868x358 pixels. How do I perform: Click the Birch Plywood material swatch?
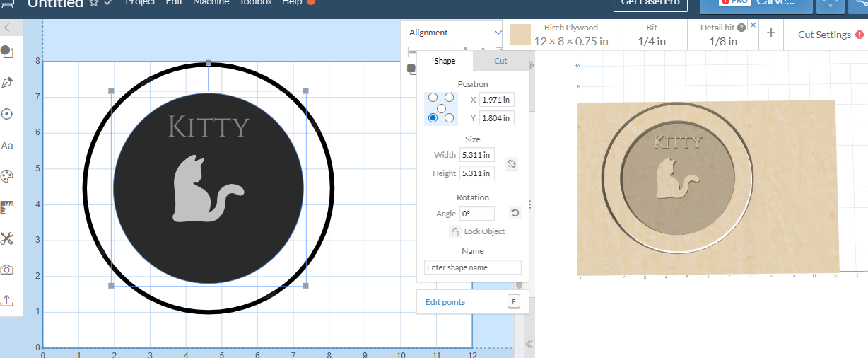pyautogui.click(x=520, y=35)
